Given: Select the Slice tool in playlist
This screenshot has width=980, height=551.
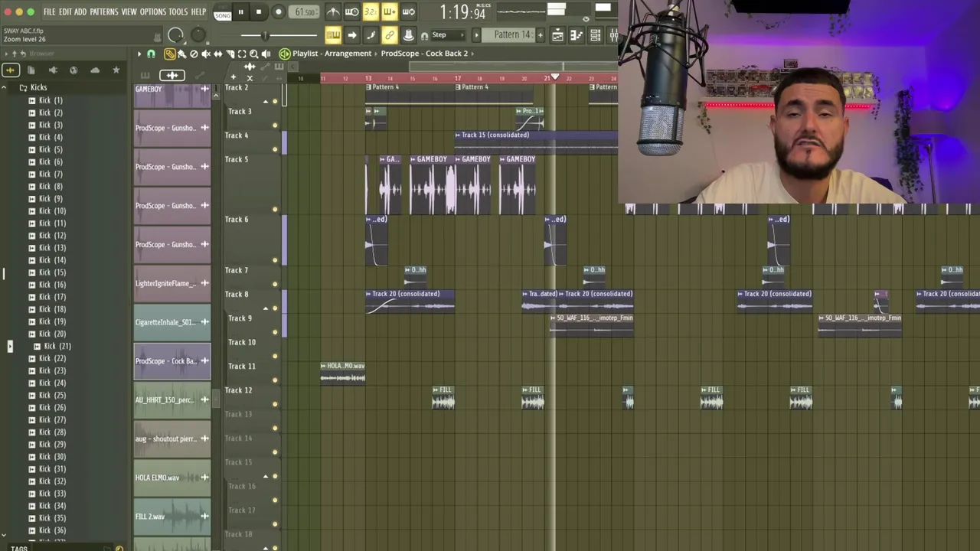Looking at the screenshot, I should point(230,54).
